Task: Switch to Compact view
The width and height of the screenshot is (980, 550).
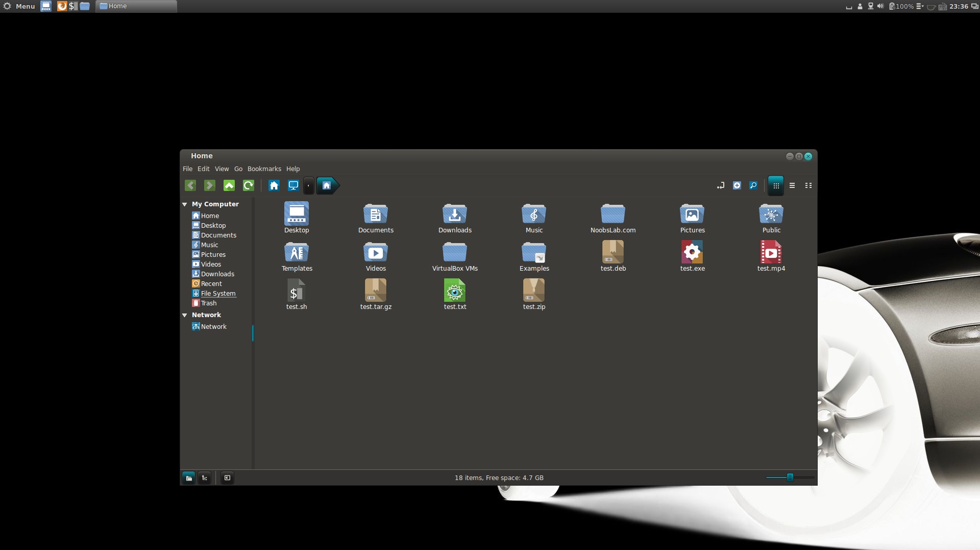Action: [x=808, y=185]
